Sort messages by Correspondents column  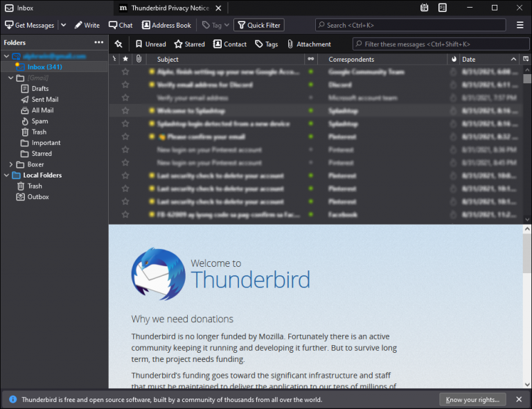click(382, 59)
